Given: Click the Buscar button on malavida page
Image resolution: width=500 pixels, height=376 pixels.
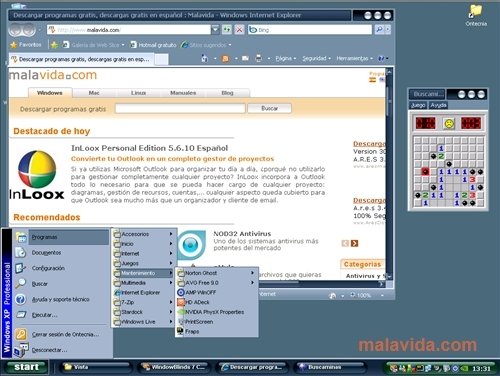Looking at the screenshot, I should pos(269,108).
